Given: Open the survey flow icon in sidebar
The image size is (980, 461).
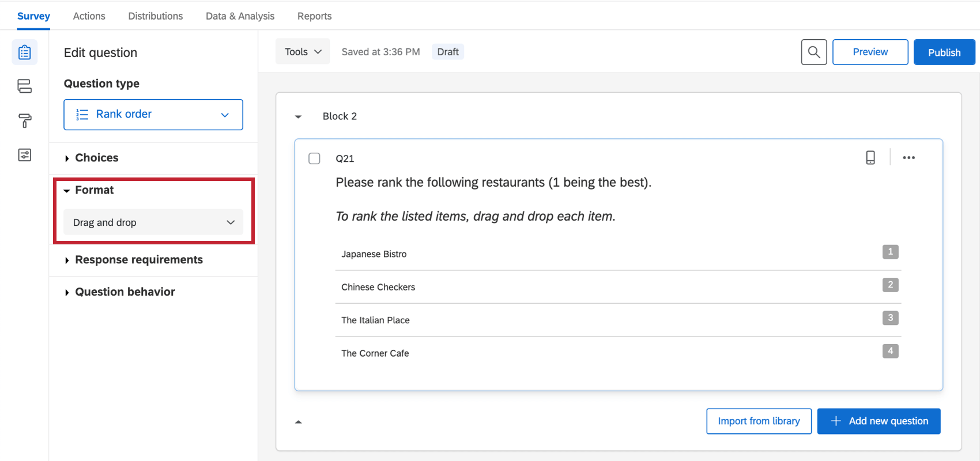Looking at the screenshot, I should tap(24, 86).
